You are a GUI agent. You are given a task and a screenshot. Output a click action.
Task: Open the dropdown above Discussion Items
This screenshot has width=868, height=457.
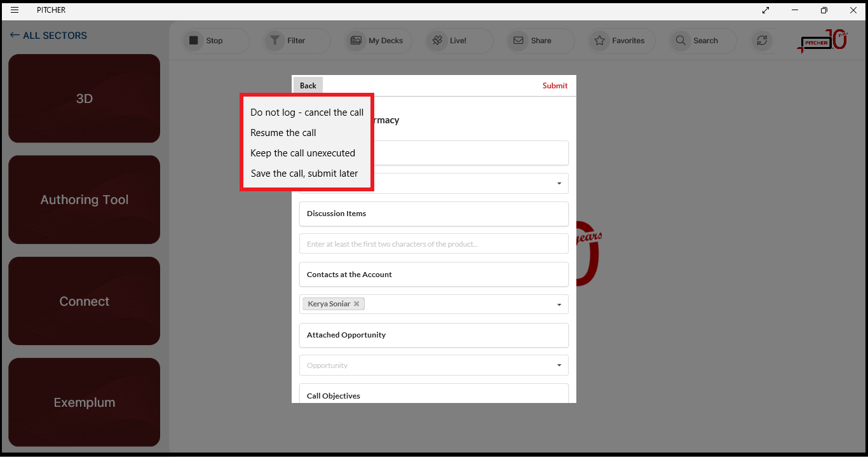click(559, 184)
